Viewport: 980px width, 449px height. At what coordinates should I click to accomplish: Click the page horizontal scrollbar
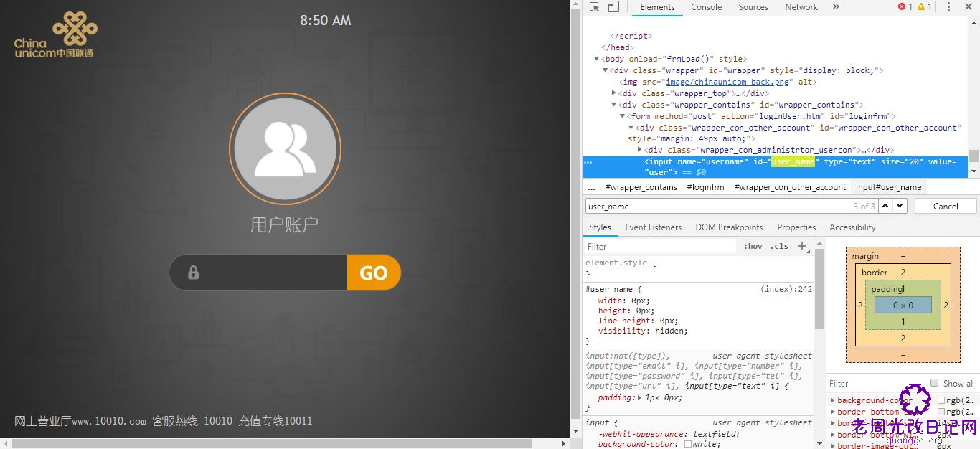(x=285, y=444)
